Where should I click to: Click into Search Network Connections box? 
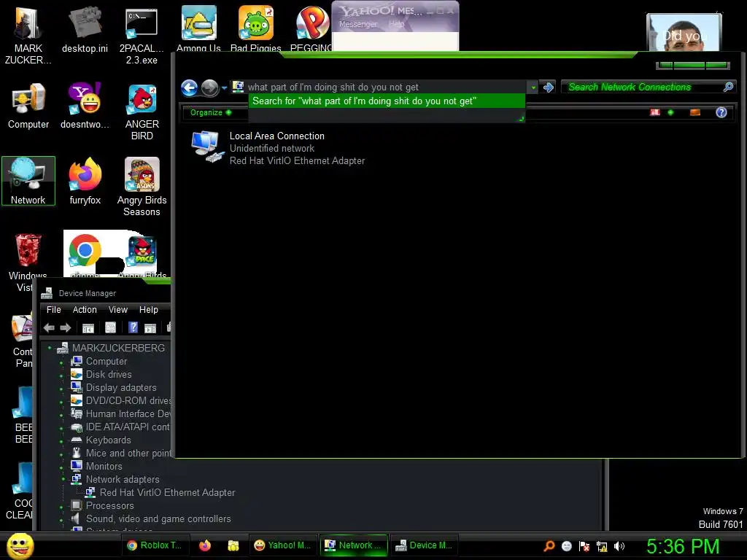[643, 87]
